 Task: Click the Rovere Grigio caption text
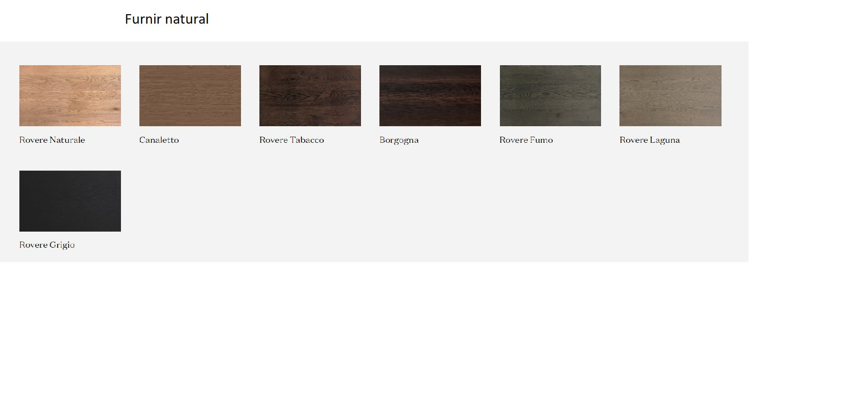tap(47, 245)
